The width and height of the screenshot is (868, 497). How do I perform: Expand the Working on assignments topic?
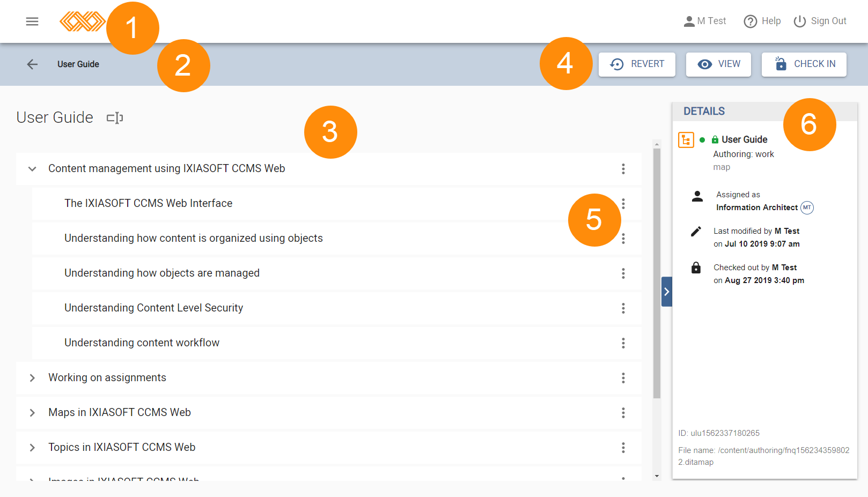32,378
